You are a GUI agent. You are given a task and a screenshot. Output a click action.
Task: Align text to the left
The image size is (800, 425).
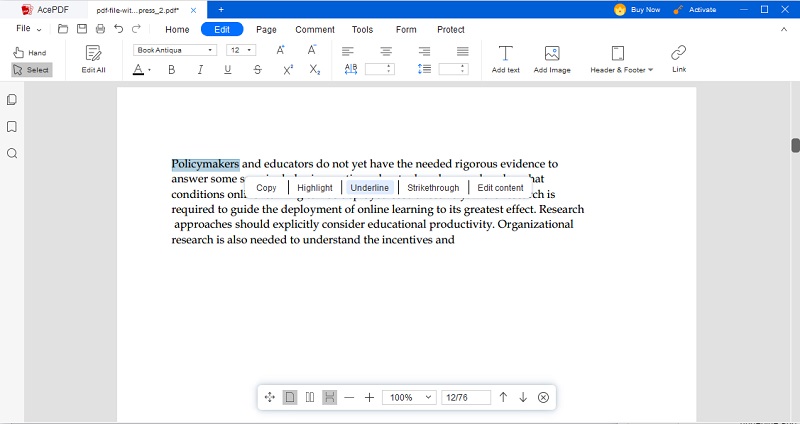348,51
